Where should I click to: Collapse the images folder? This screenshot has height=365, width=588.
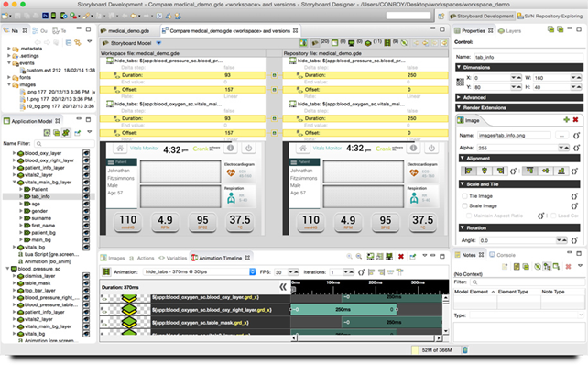[8, 84]
